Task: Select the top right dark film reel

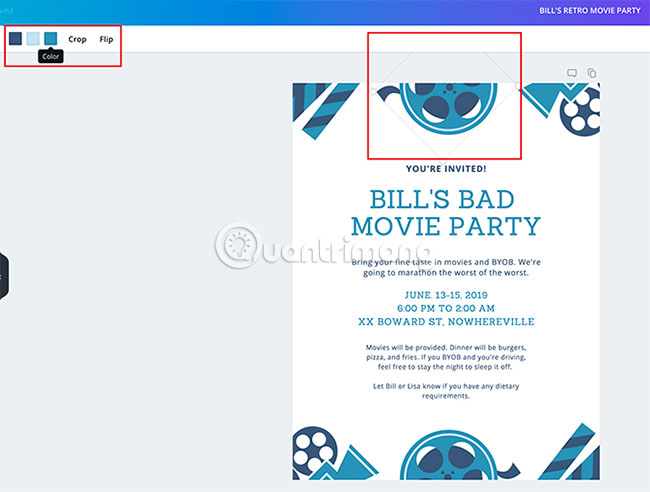Action: pyautogui.click(x=580, y=111)
